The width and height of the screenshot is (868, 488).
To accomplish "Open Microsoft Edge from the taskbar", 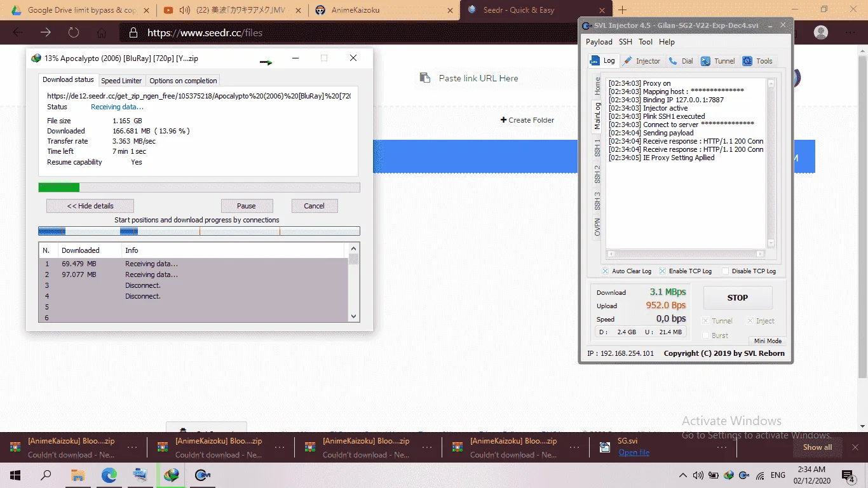I will point(109,475).
